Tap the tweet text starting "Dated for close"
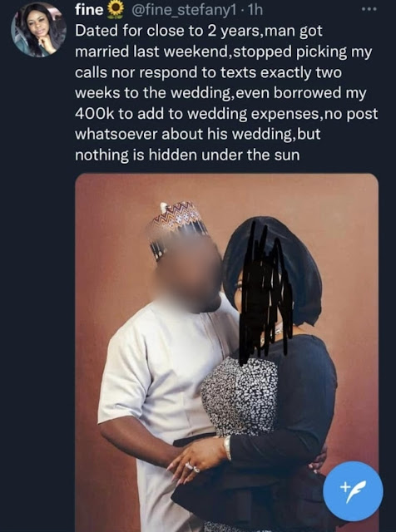Image resolution: width=396 pixels, height=532 pixels. 226,93
